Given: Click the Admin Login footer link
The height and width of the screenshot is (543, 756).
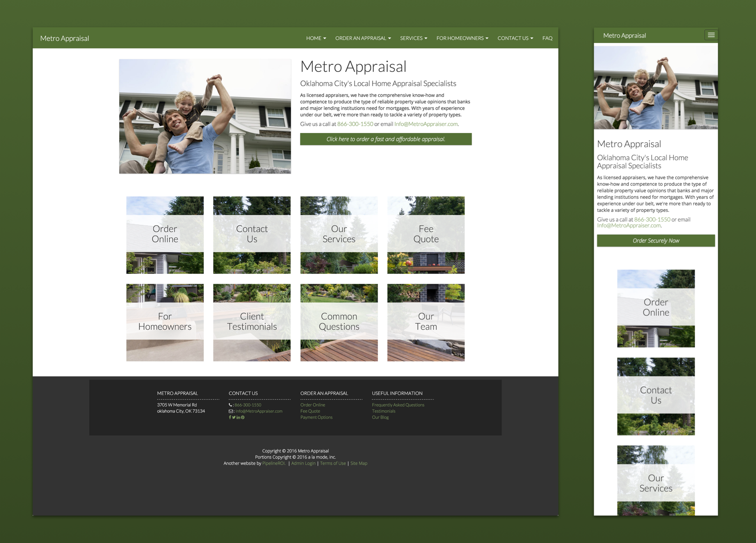Looking at the screenshot, I should [x=303, y=463].
